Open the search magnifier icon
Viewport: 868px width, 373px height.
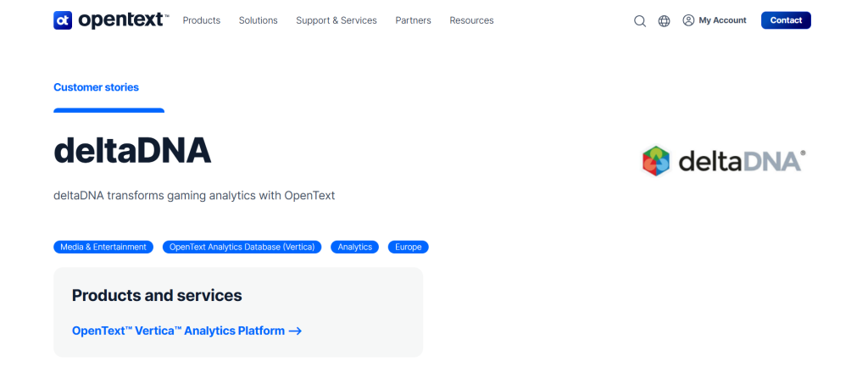click(x=640, y=21)
